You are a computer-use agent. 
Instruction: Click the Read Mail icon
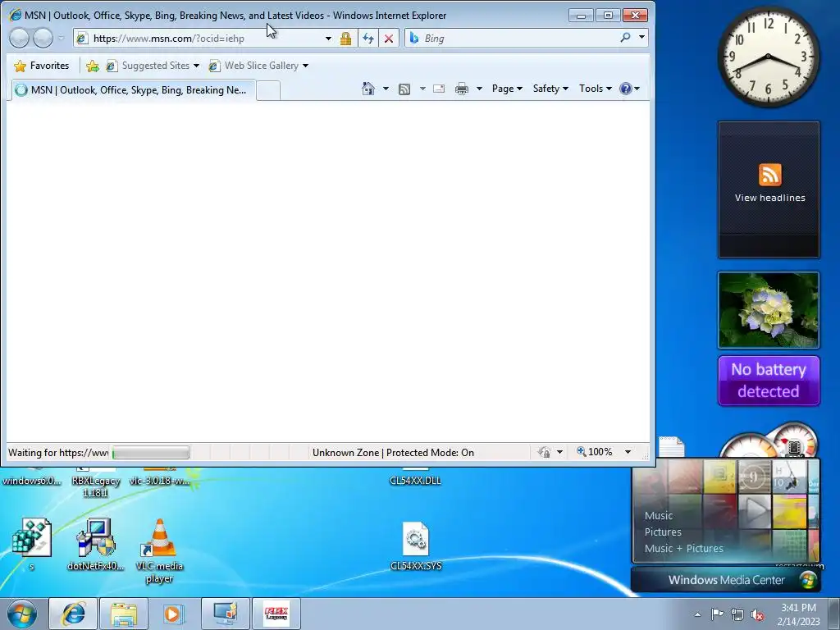439,89
